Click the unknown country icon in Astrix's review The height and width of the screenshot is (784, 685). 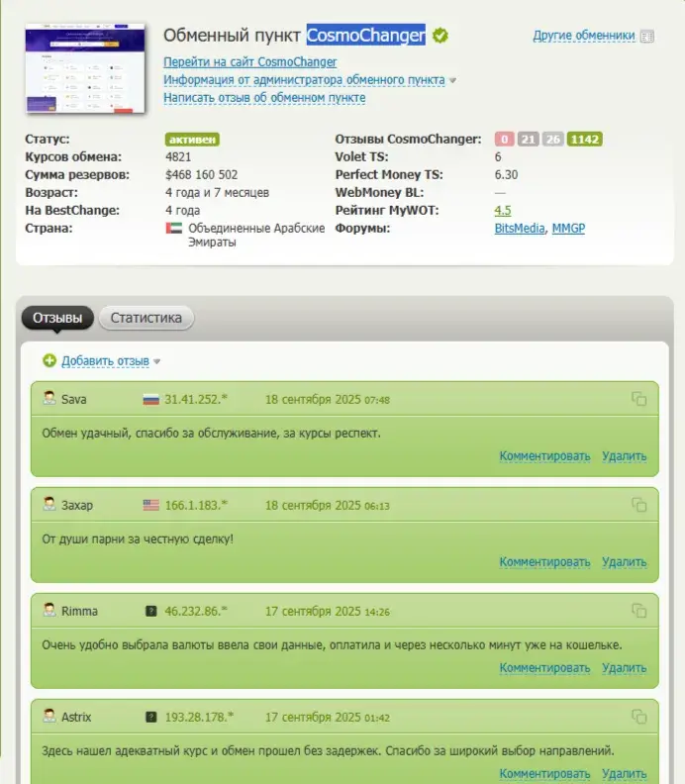[151, 717]
